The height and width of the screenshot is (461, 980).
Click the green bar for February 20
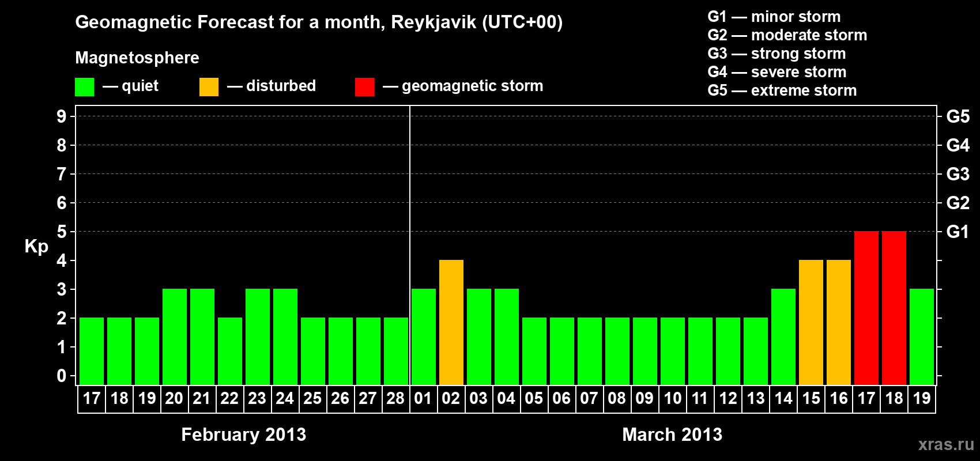[175, 337]
